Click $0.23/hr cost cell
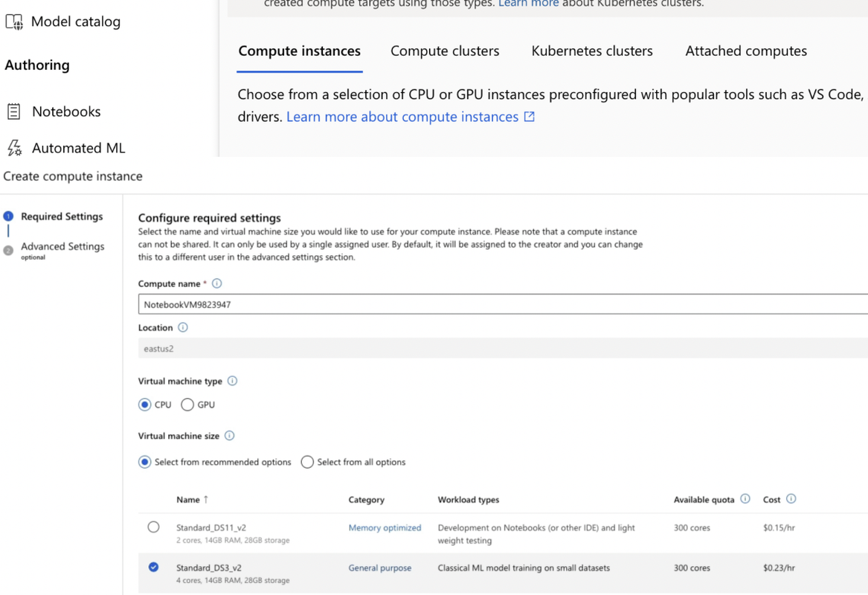 click(779, 567)
